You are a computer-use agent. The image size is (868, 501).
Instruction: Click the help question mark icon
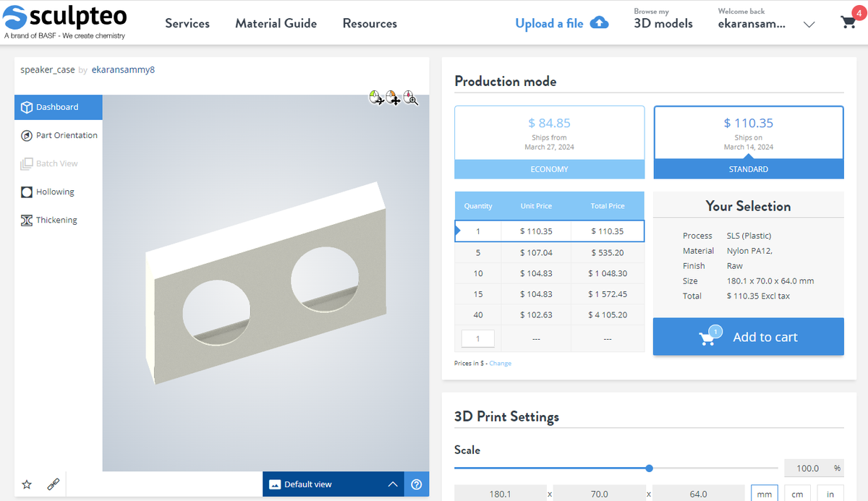[x=416, y=484]
